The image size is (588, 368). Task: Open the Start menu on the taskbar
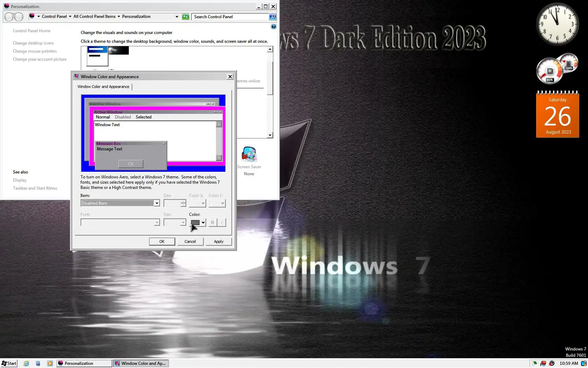(9, 363)
